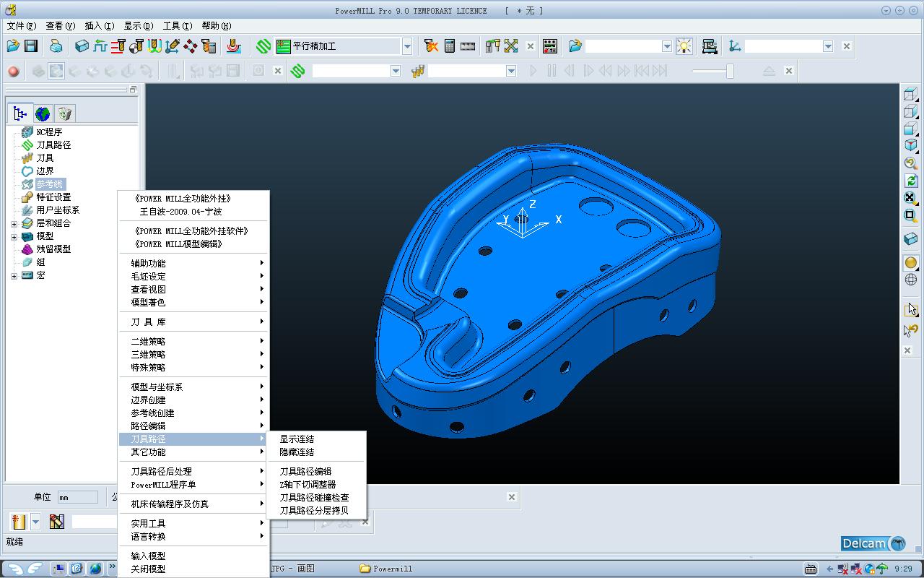Open the Leads and Links tool
Image resolution: width=924 pixels, height=578 pixels.
click(x=154, y=46)
